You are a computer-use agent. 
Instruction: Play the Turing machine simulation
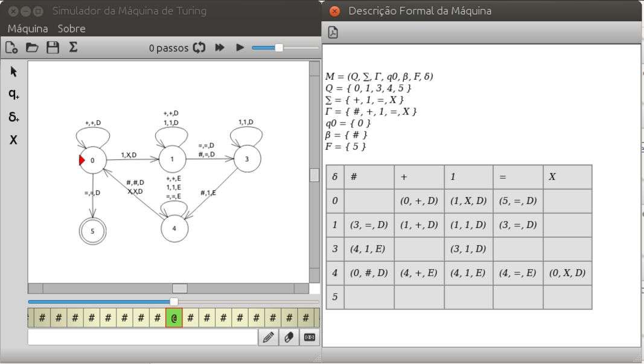pyautogui.click(x=240, y=48)
